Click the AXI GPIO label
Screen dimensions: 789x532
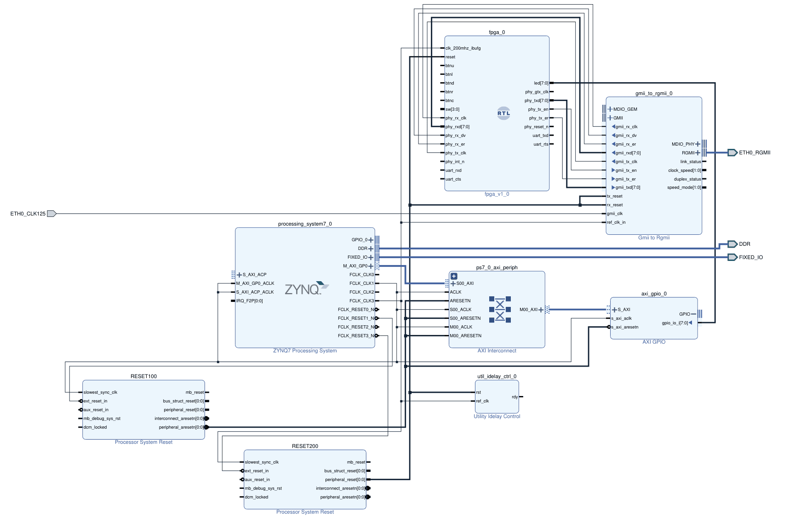pyautogui.click(x=654, y=342)
